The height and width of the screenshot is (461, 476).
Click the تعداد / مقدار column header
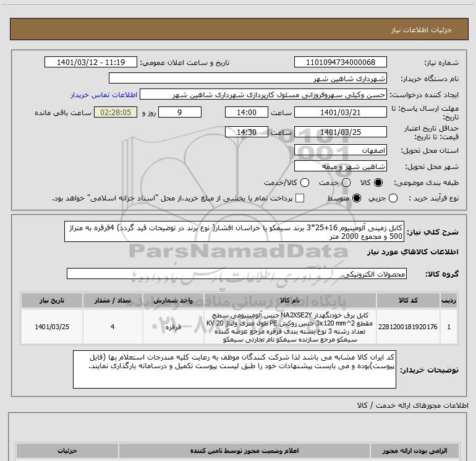pos(113,300)
